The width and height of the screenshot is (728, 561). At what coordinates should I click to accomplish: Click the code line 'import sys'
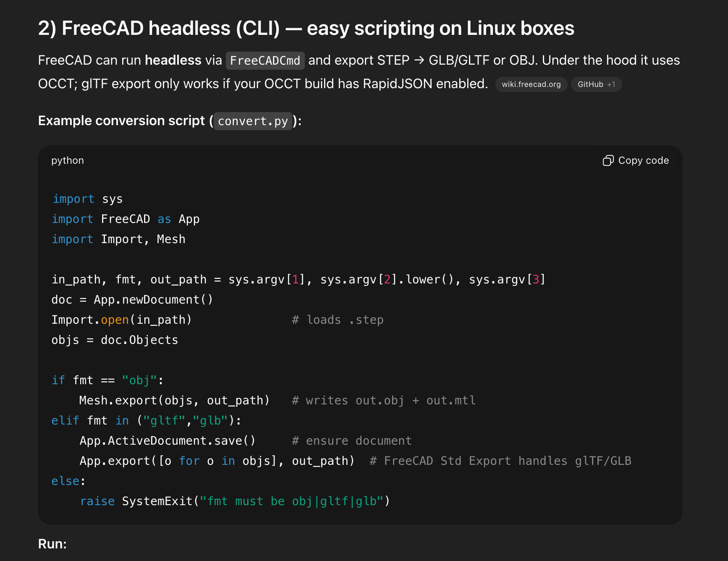[x=87, y=199]
